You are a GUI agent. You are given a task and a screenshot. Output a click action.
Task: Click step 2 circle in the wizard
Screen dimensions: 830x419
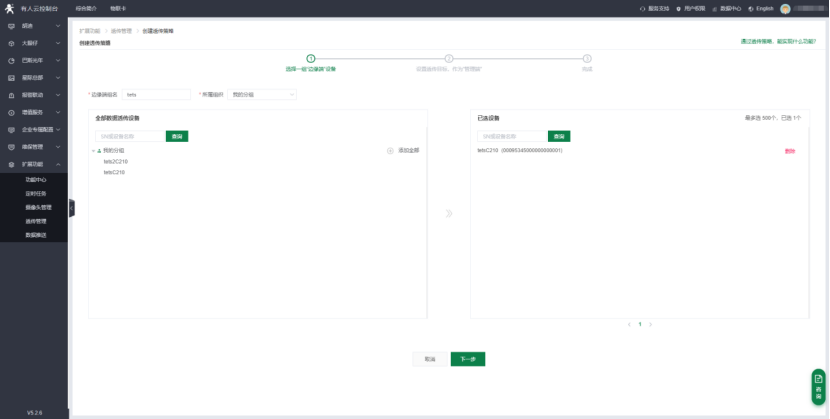(x=449, y=59)
